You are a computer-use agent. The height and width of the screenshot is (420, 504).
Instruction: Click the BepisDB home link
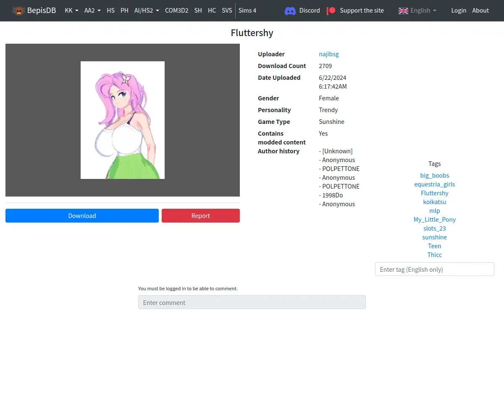tap(34, 10)
